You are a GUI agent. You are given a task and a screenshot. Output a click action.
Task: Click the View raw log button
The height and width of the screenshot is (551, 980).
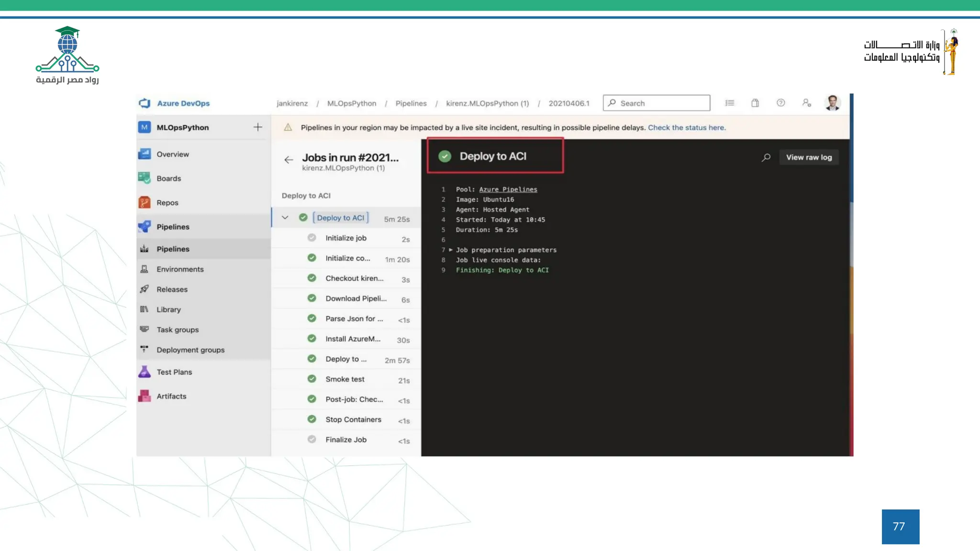[x=809, y=157]
